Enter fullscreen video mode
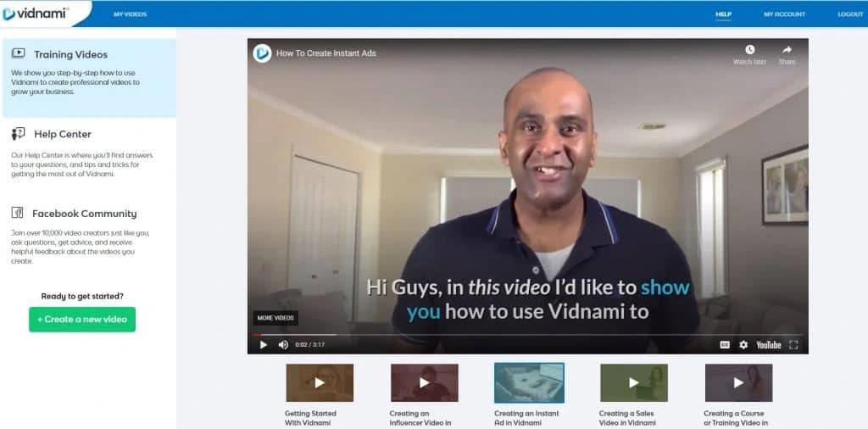This screenshot has height=429, width=868. point(794,345)
